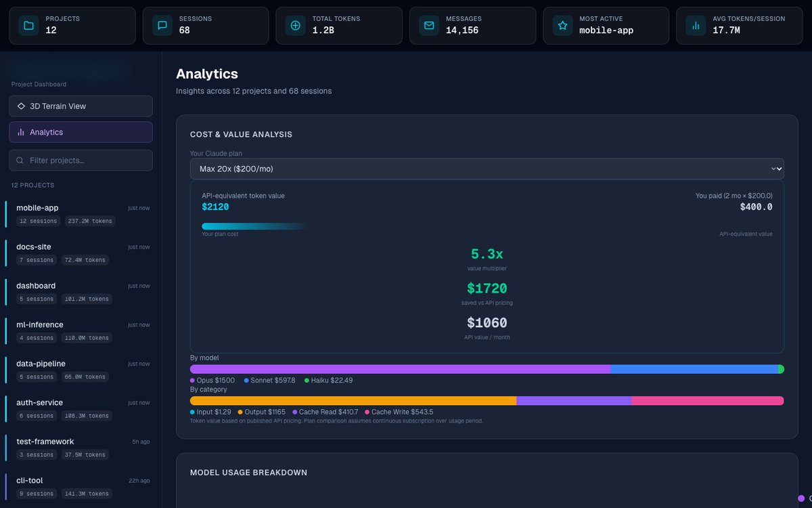Screen dimensions: 812x508
Task: Click the Total Tokens plus-circle icon
Action: point(295,26)
